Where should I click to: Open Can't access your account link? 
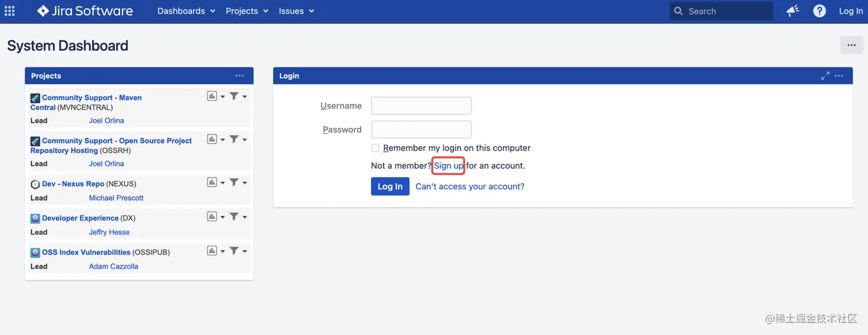[470, 186]
